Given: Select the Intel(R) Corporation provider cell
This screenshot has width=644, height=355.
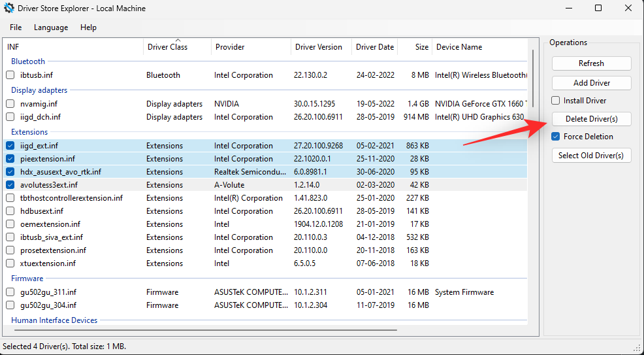Looking at the screenshot, I should click(x=248, y=198).
